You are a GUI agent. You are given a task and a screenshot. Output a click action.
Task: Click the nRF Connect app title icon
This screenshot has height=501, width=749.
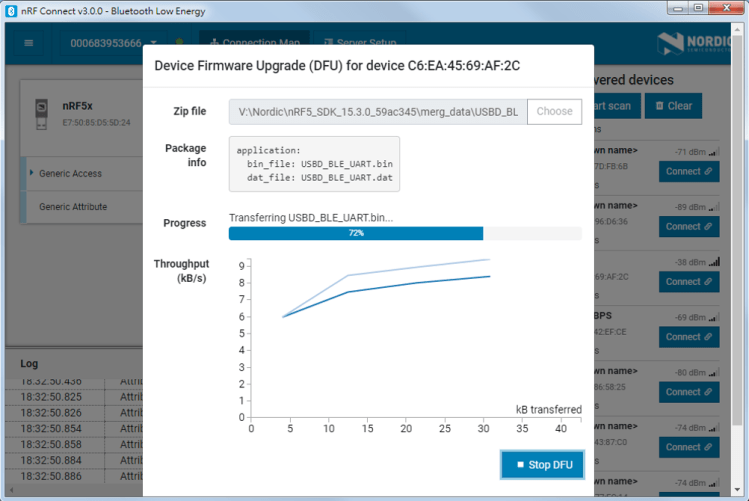[x=10, y=8]
